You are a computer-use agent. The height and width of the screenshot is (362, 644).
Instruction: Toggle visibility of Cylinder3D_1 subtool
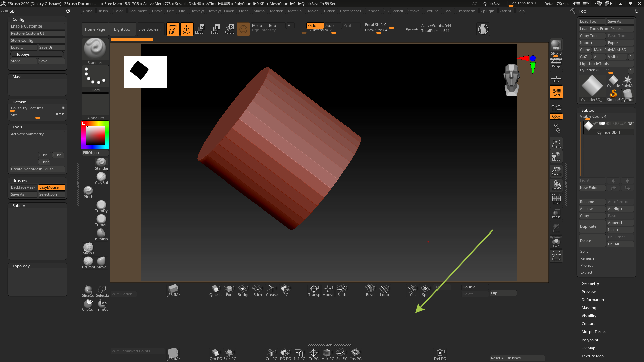click(631, 123)
